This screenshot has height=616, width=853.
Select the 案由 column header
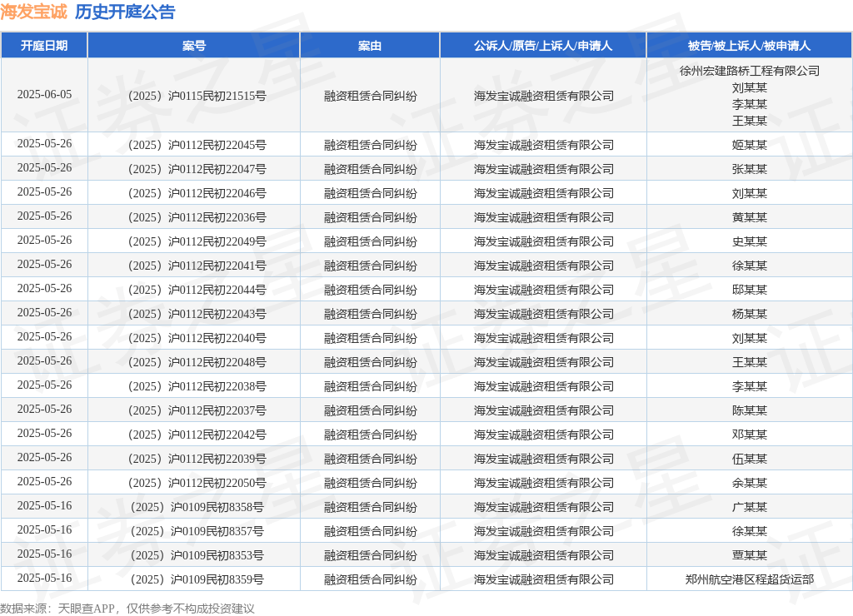click(x=370, y=46)
